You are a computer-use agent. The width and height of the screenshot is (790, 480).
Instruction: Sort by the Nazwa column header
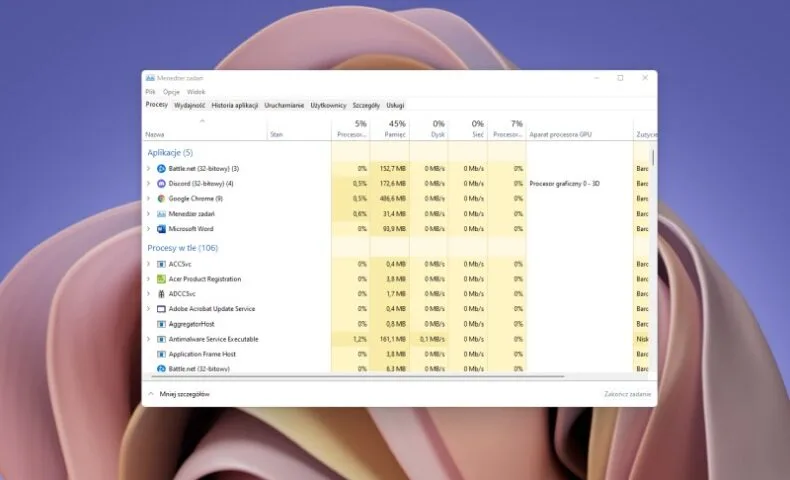tap(205, 129)
